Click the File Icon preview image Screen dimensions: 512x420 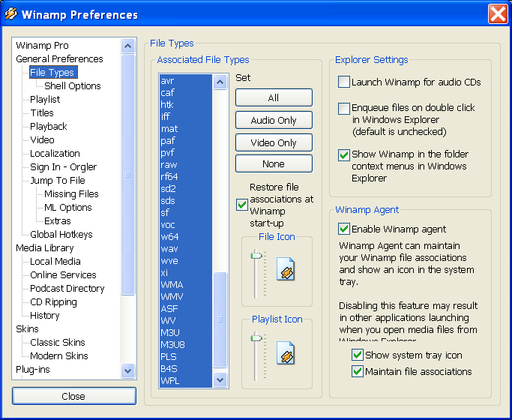tap(285, 269)
